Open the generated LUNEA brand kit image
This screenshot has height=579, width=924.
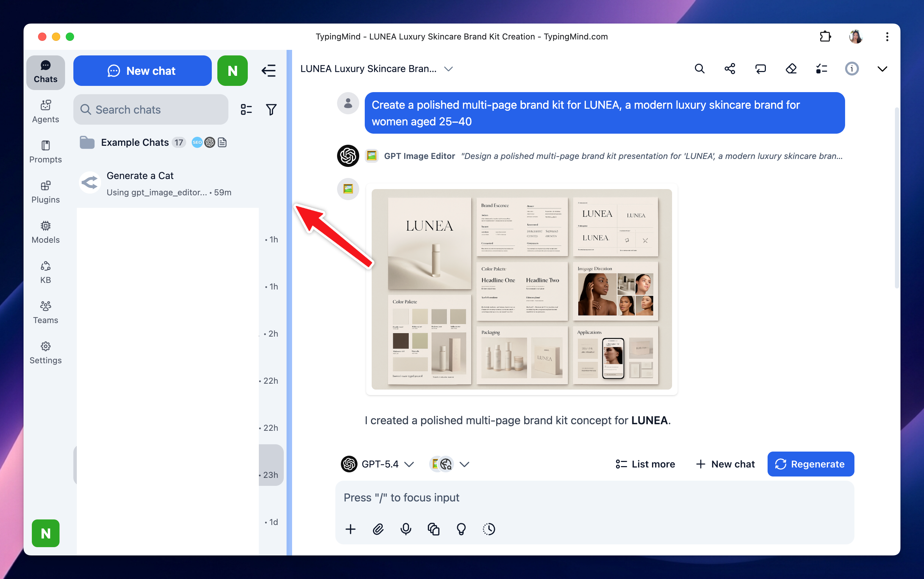(522, 289)
